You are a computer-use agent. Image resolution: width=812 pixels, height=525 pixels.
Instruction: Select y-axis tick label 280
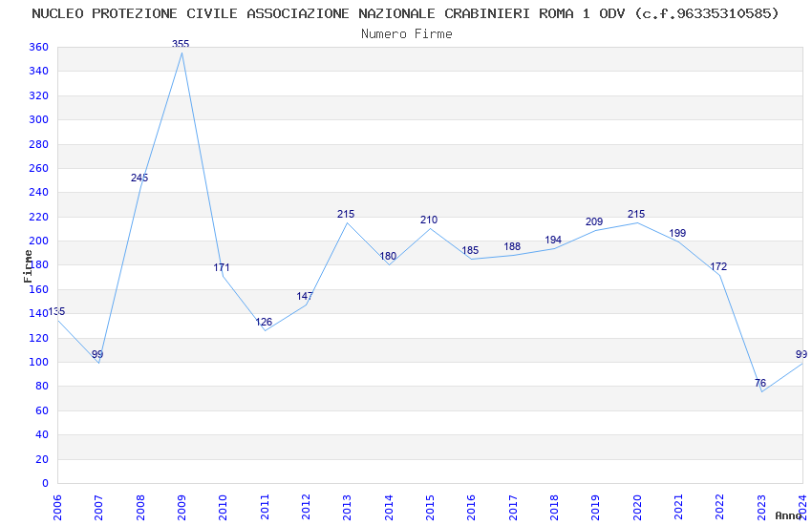(x=39, y=144)
